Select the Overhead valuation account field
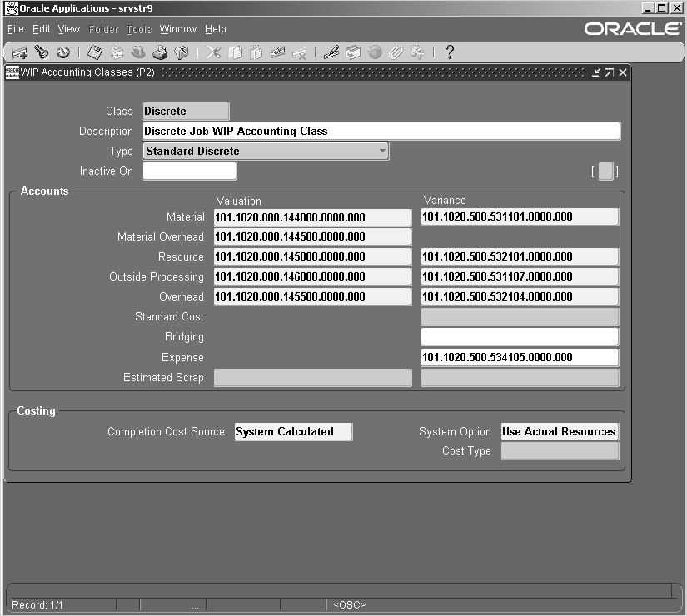Viewport: 687px width, 616px height. [312, 296]
